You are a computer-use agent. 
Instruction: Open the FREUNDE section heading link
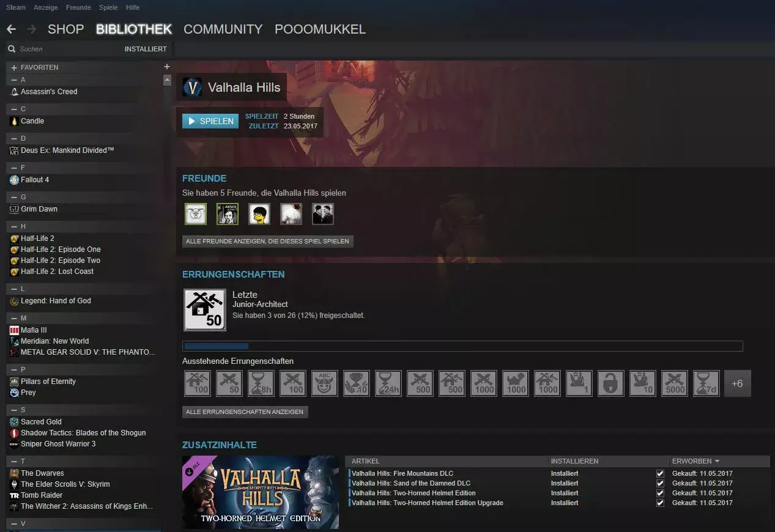pyautogui.click(x=204, y=179)
